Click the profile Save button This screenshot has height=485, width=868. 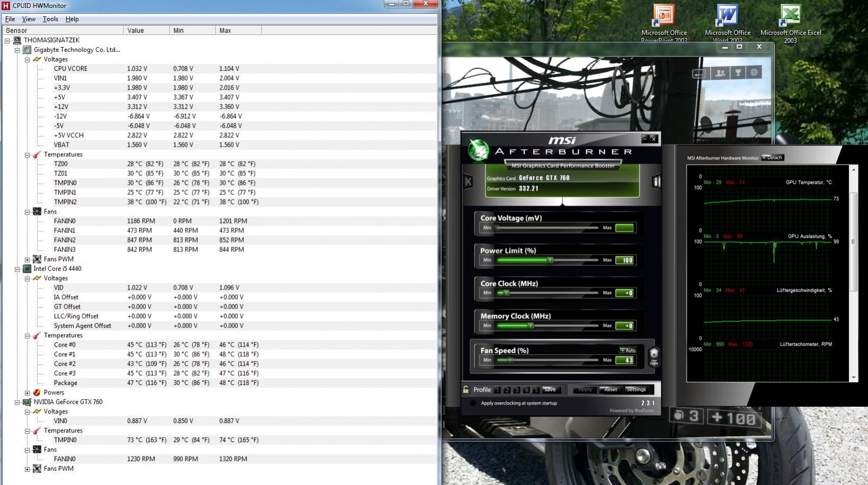550,390
